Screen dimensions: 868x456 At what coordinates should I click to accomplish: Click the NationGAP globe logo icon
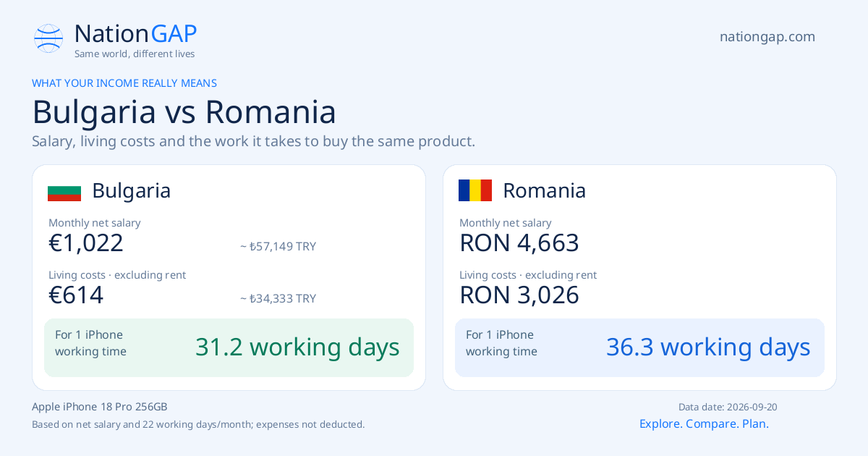pos(48,38)
